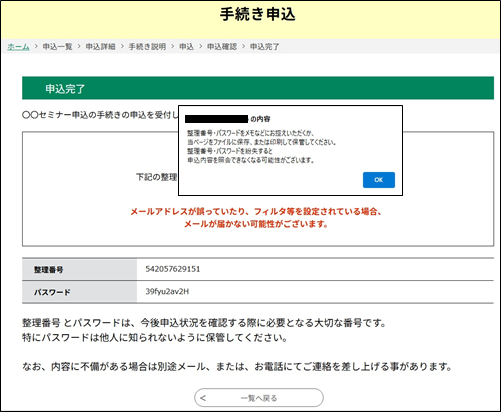Click the chevron separator after ホーム
The image size is (501, 412).
(36, 47)
